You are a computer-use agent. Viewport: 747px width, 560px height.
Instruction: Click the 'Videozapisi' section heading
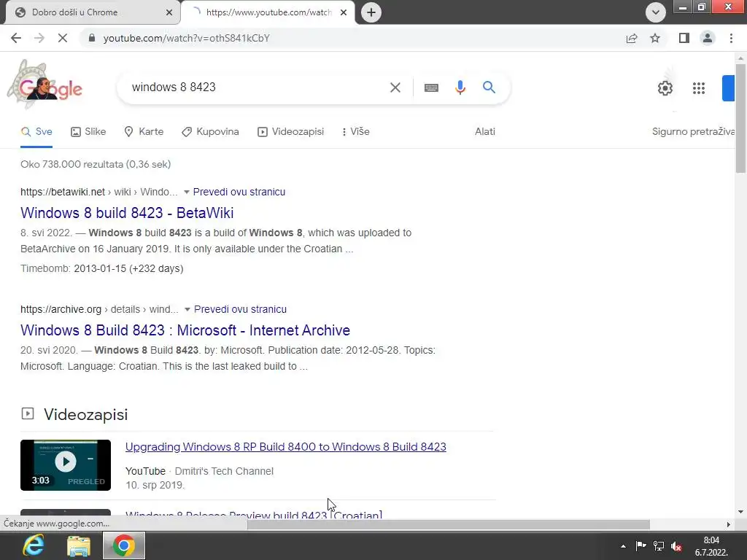coord(86,414)
